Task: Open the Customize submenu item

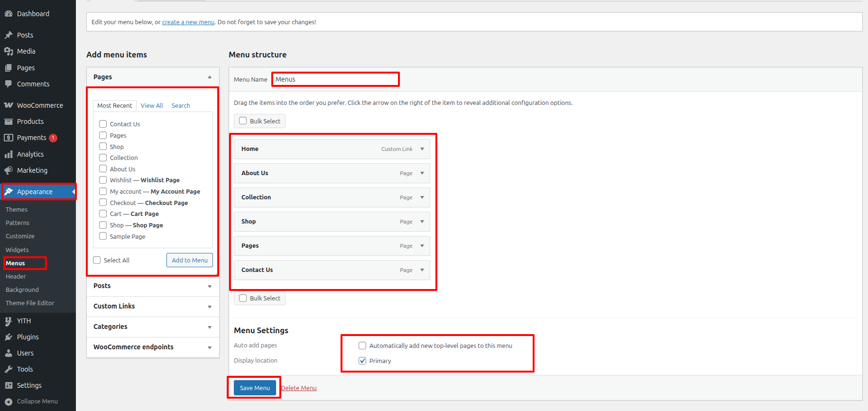Action: [x=20, y=236]
